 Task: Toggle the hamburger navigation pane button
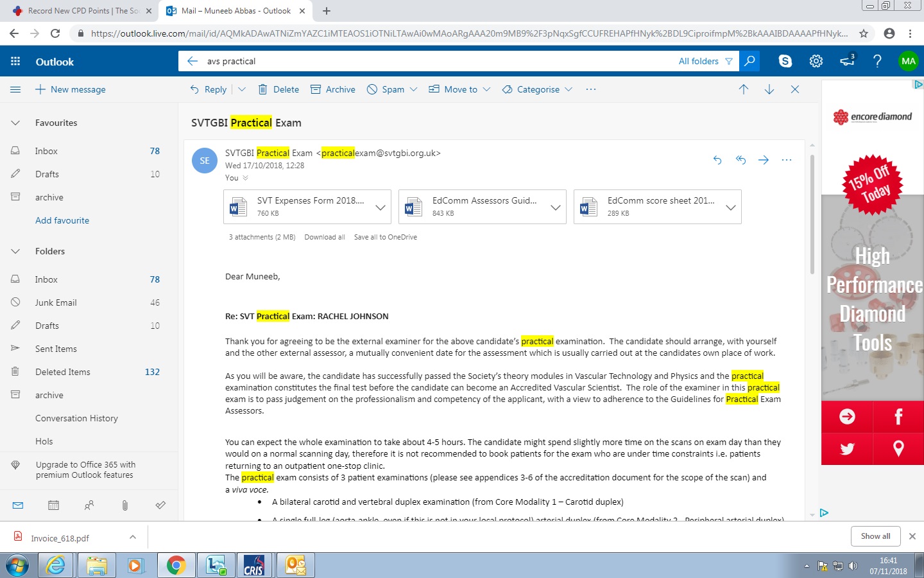[x=15, y=89]
